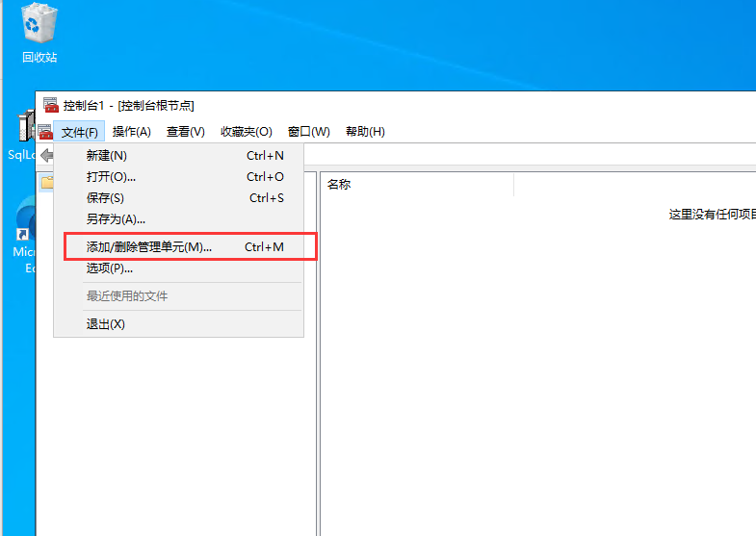Open 选项(P)... from the File menu
The image size is (756, 536).
pyautogui.click(x=110, y=268)
